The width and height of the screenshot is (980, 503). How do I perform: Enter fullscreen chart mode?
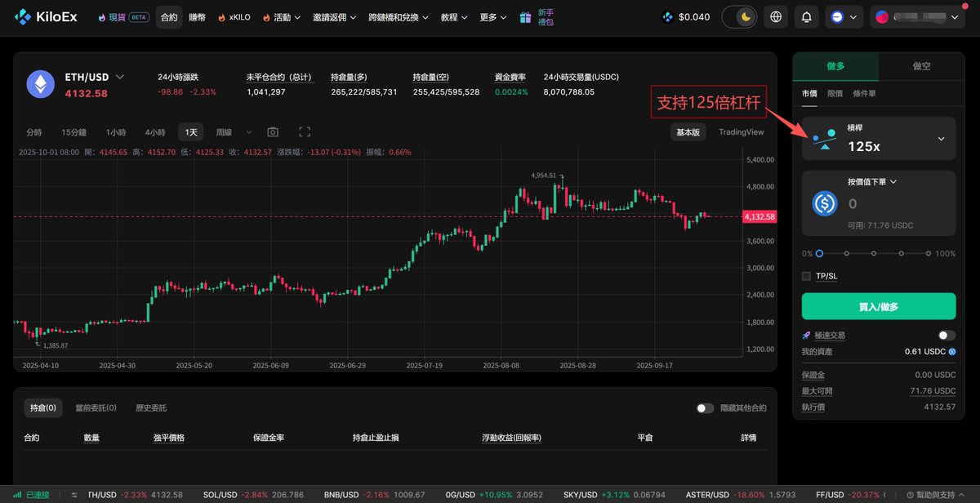point(305,132)
